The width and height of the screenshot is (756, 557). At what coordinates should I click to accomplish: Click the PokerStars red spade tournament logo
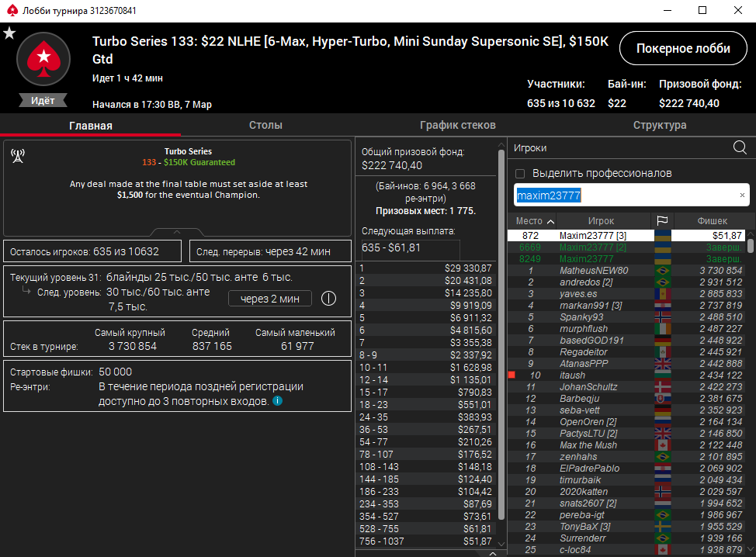pos(43,59)
